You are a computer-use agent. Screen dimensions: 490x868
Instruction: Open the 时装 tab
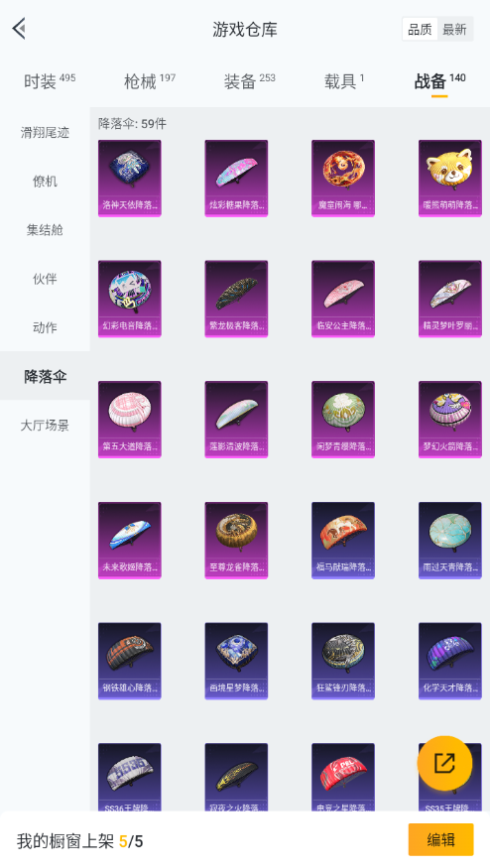tap(50, 81)
